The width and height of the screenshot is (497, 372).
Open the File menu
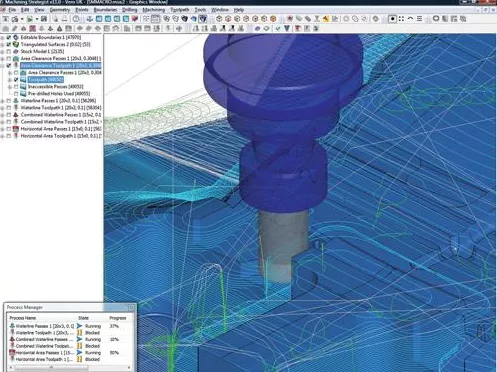(x=12, y=10)
